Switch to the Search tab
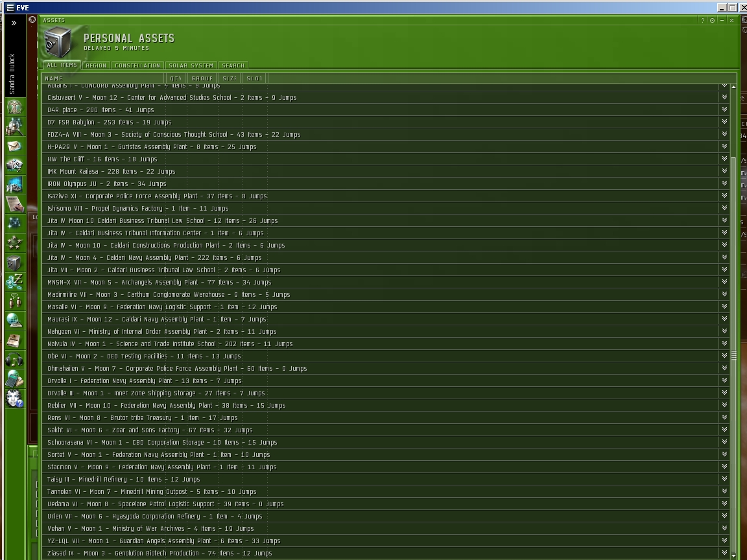The image size is (747, 560). (233, 65)
